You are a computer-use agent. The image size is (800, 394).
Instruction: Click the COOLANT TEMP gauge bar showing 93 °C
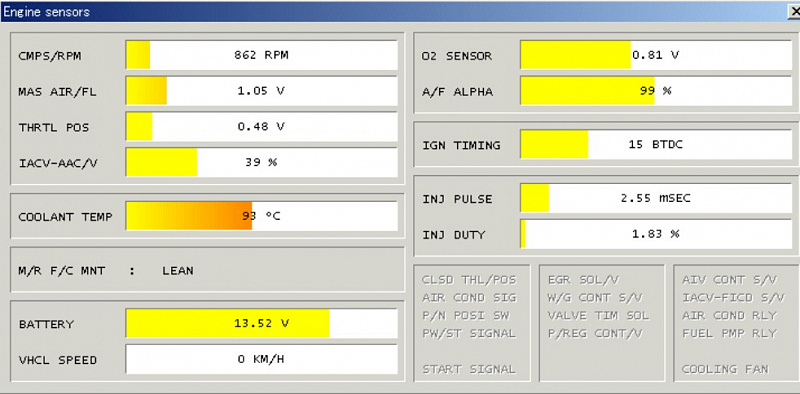tap(262, 216)
